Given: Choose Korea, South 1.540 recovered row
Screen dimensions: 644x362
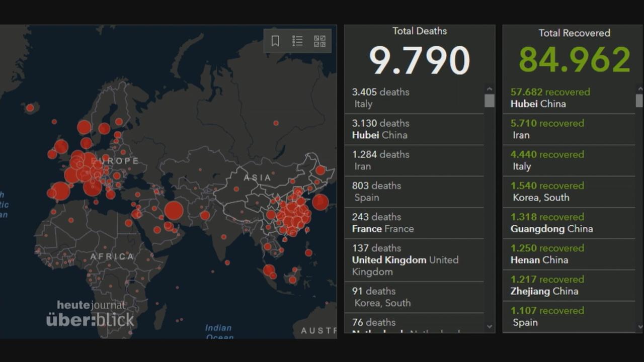Looking at the screenshot, I should pos(569,192).
